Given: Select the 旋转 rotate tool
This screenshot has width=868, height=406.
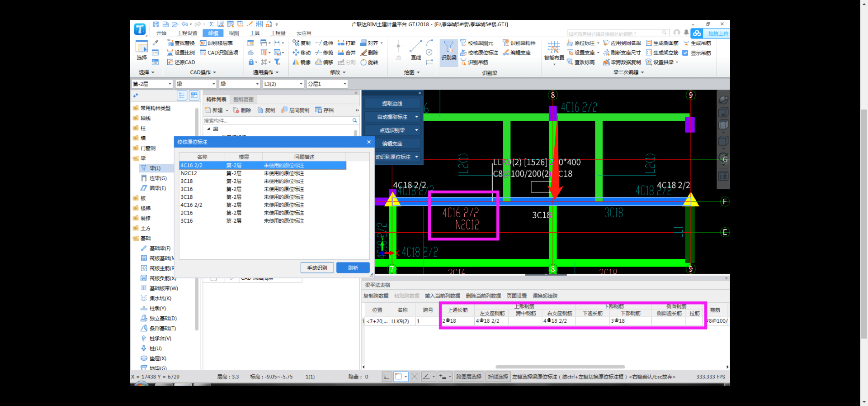Looking at the screenshot, I should (369, 62).
